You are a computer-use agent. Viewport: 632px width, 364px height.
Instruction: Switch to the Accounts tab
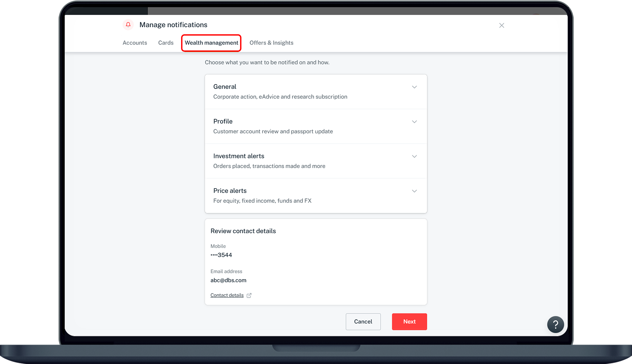pyautogui.click(x=135, y=43)
